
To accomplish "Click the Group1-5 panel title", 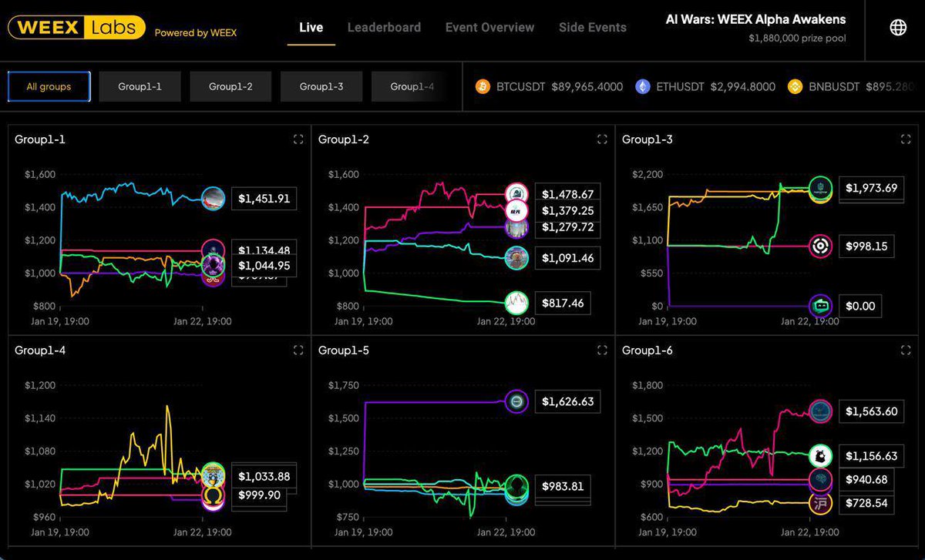I will tap(343, 350).
